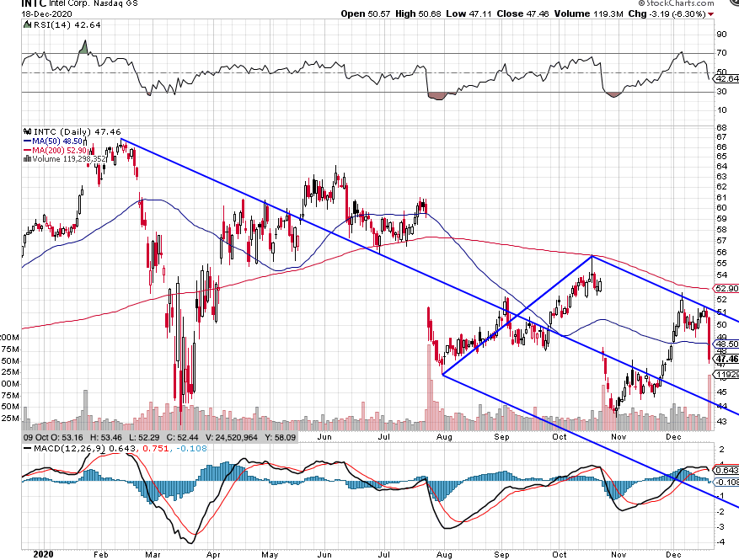Click the 'Apr' label beneath the MACD panel
This screenshot has width=739, height=560.
[213, 555]
